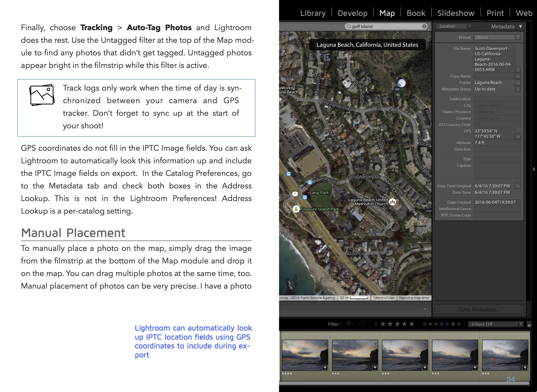Screen dimensions: 537x392
Task: Filter filmstrip by unflagged photos
Action: (355, 324)
